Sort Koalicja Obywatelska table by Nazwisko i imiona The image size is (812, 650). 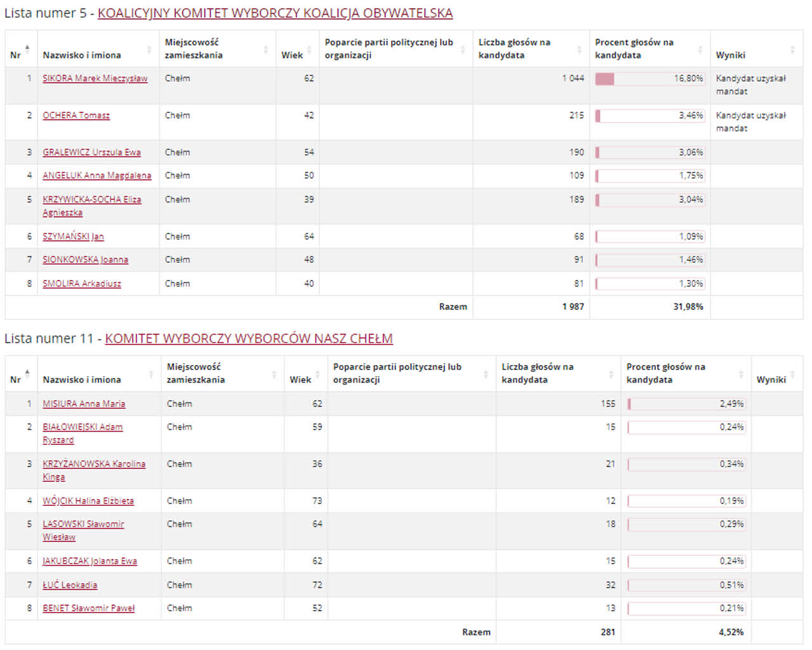[149, 50]
